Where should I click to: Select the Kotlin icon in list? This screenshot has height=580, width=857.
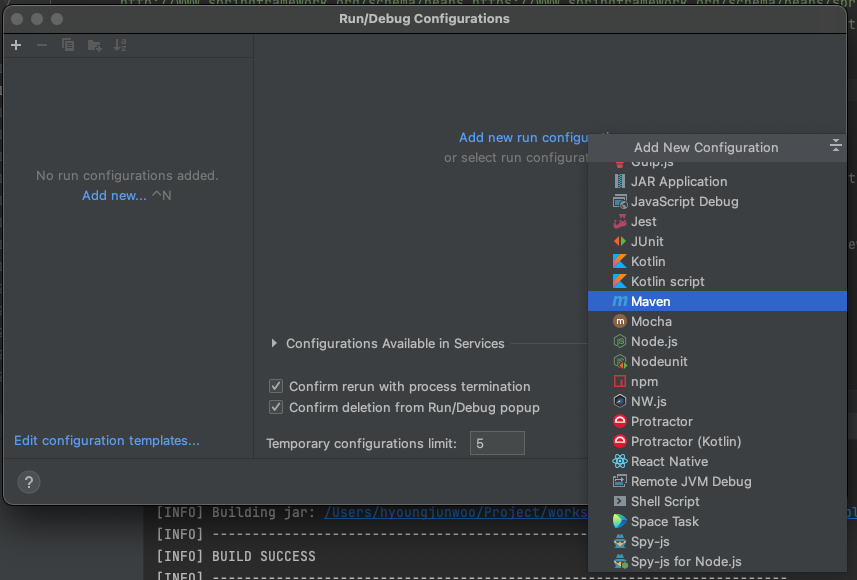pyautogui.click(x=619, y=261)
